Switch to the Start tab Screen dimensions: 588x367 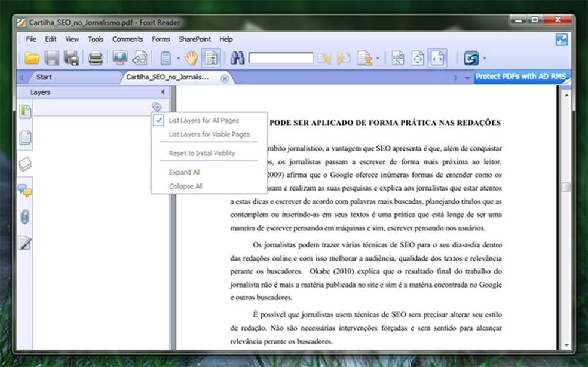click(x=44, y=77)
